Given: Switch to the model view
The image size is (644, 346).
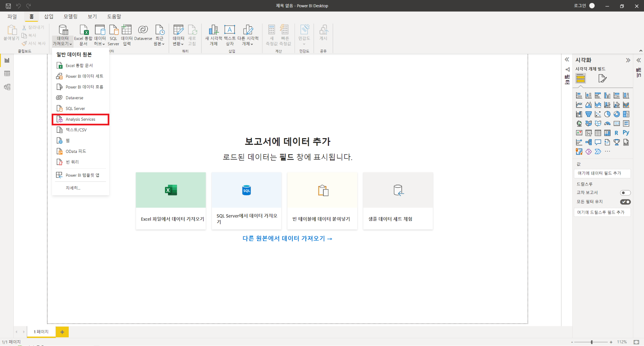Looking at the screenshot, I should click(7, 87).
